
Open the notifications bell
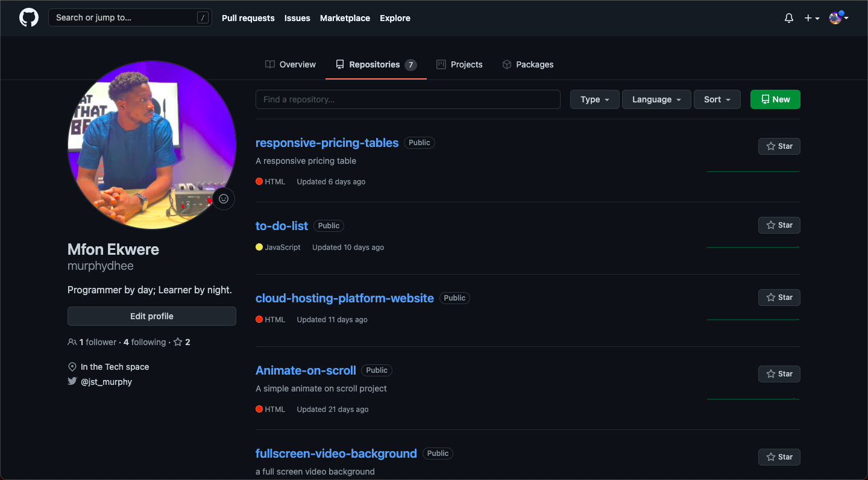coord(788,18)
